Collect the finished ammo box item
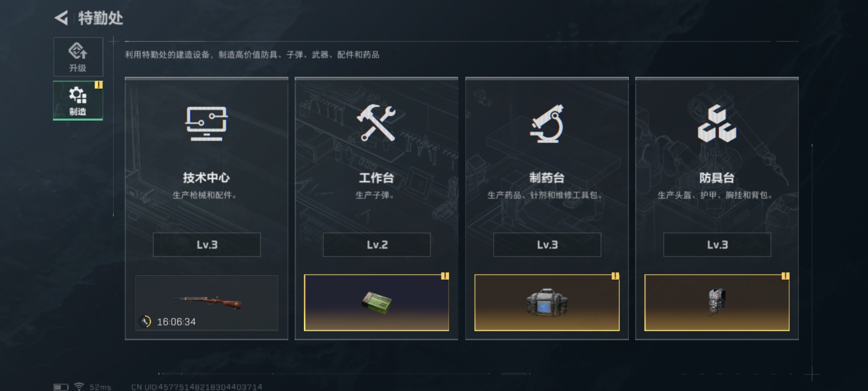Screen dimensions: 868x391 pos(376,303)
